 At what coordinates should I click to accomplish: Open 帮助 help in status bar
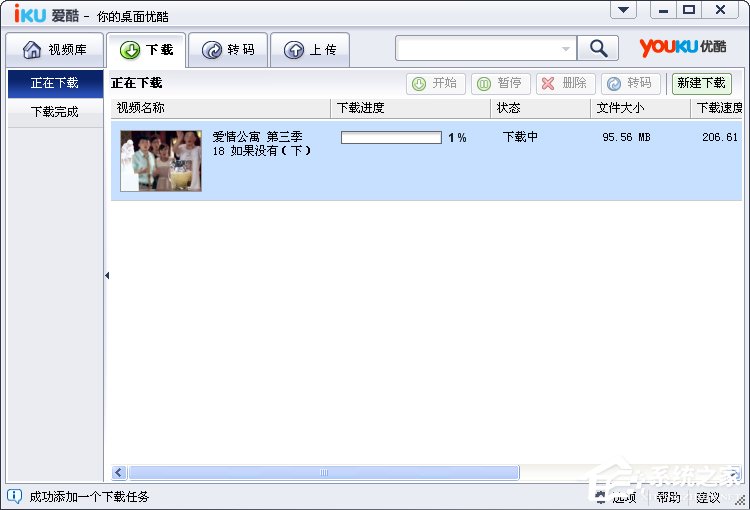668,498
